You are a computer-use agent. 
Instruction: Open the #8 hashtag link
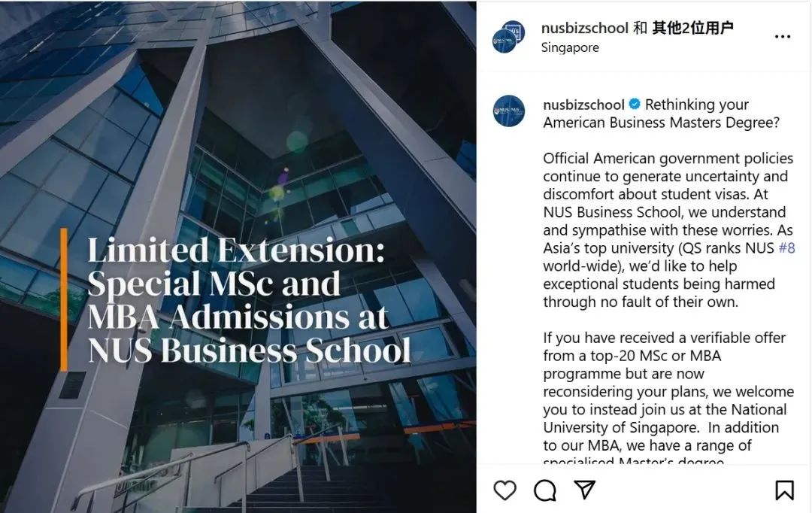(x=786, y=248)
